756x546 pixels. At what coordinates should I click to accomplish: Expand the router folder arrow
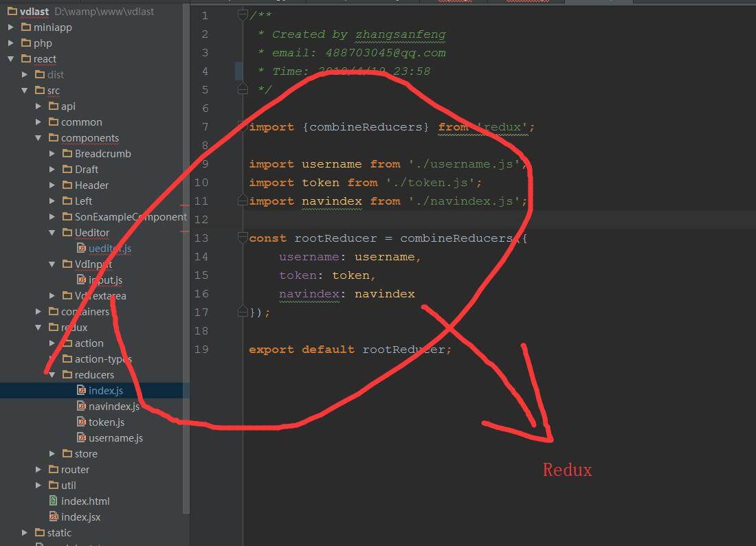click(x=39, y=470)
